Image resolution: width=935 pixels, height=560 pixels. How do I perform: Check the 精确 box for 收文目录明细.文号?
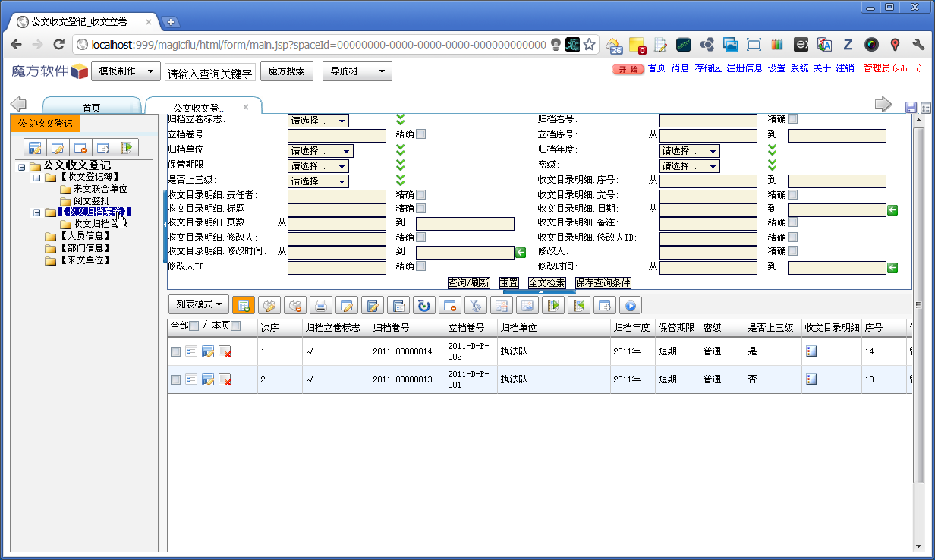[x=793, y=195]
